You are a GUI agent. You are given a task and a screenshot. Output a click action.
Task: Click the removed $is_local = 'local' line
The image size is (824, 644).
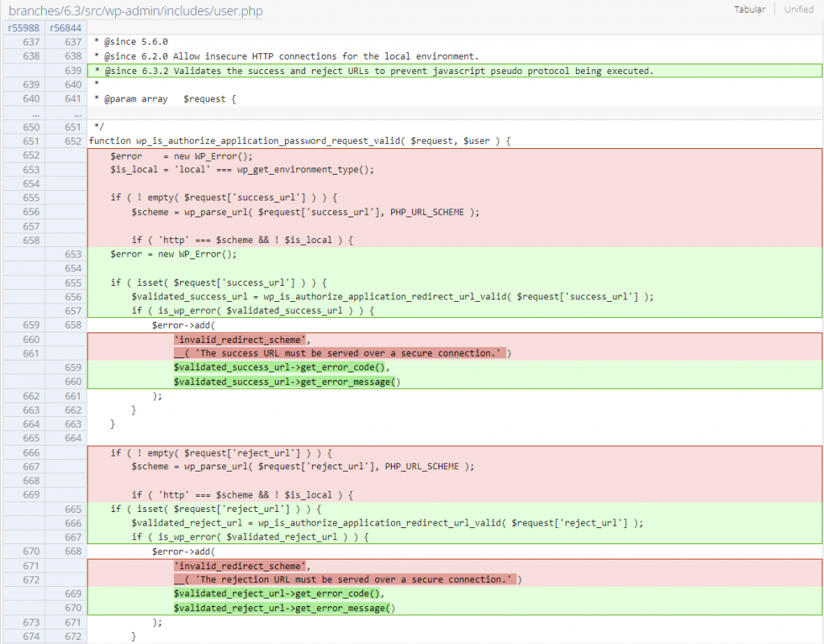[242, 170]
